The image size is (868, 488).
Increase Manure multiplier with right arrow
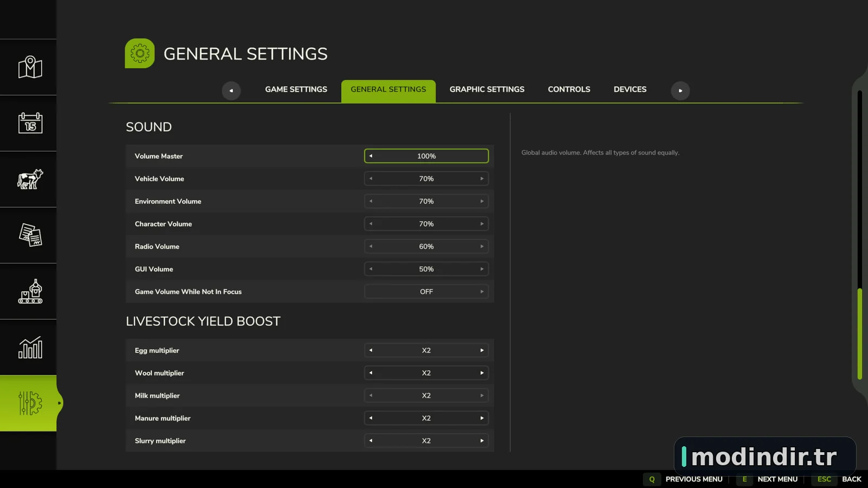click(x=482, y=418)
